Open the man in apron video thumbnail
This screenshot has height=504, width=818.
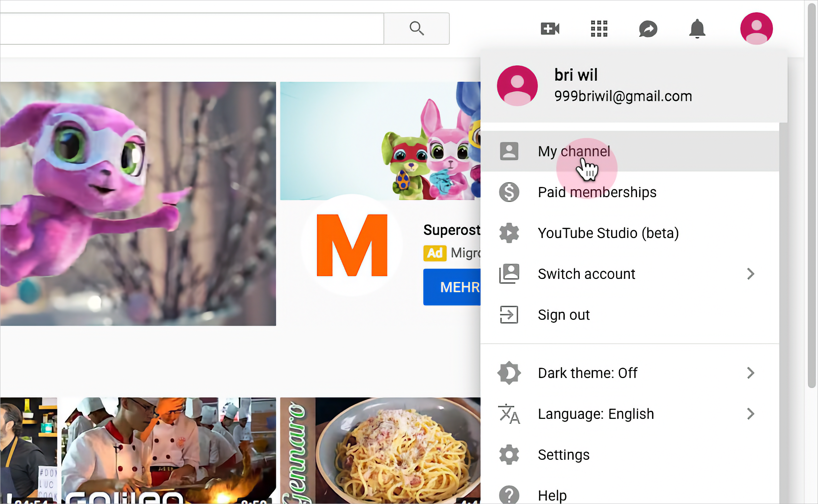click(x=29, y=451)
